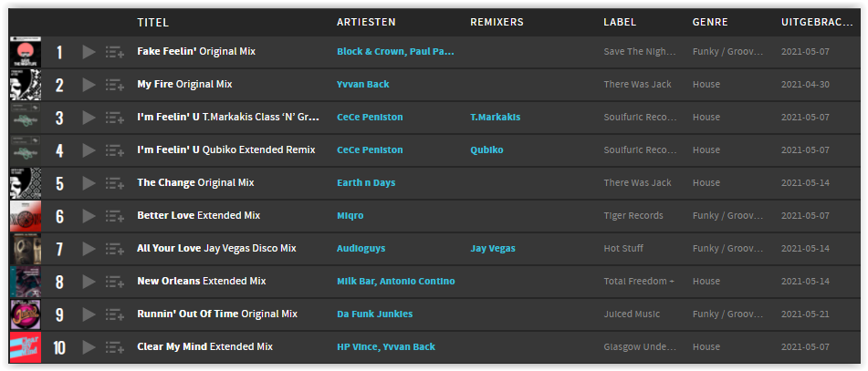Open artist Da Funk Junkies
Viewport: 868px width, 371px height.
pyautogui.click(x=375, y=314)
